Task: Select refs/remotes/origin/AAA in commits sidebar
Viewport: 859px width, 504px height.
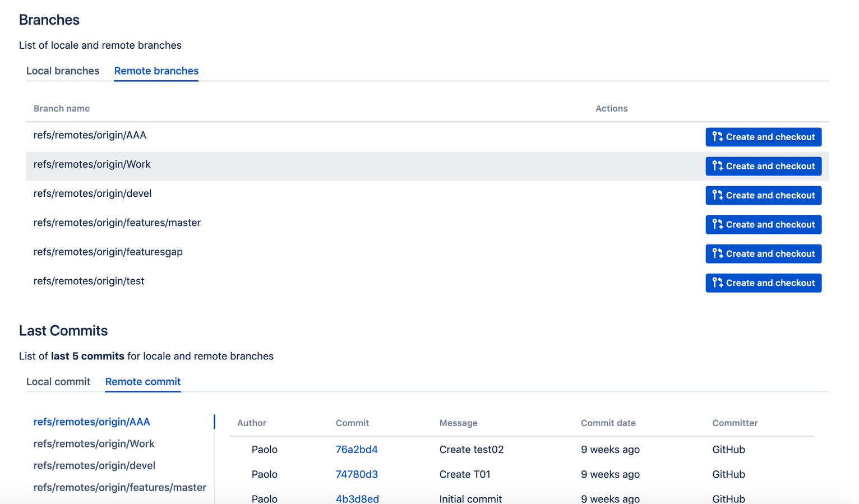Action: pyautogui.click(x=92, y=422)
